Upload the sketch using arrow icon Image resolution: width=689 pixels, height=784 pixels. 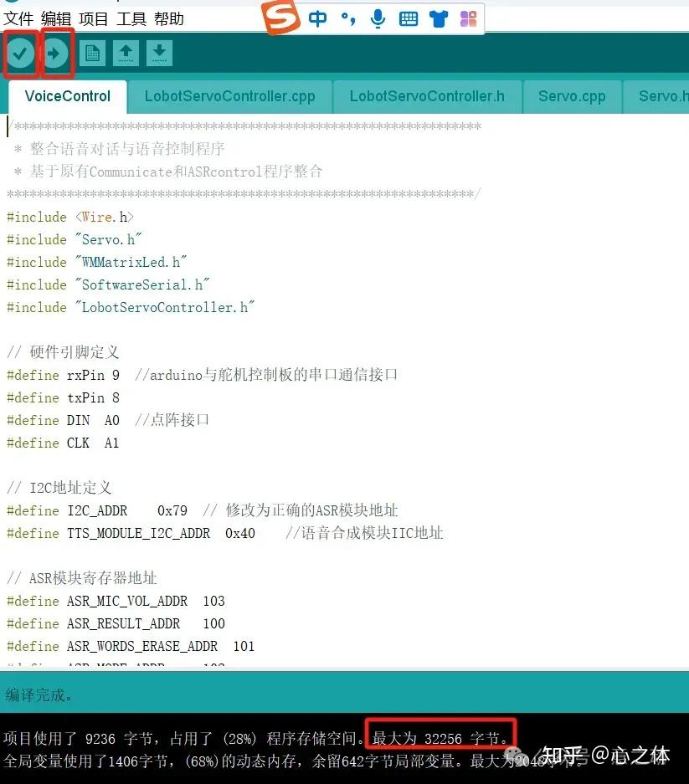tap(55, 53)
